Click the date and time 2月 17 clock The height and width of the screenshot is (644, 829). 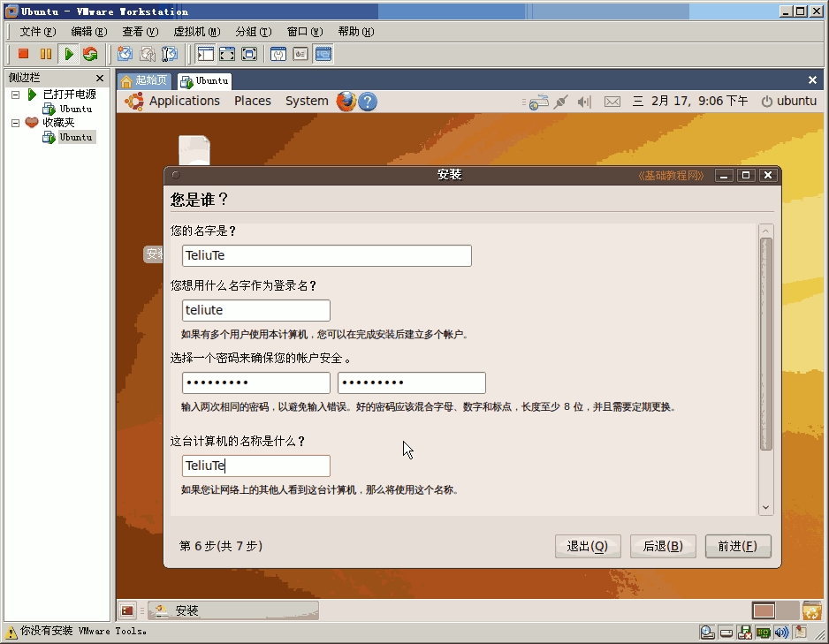(690, 101)
